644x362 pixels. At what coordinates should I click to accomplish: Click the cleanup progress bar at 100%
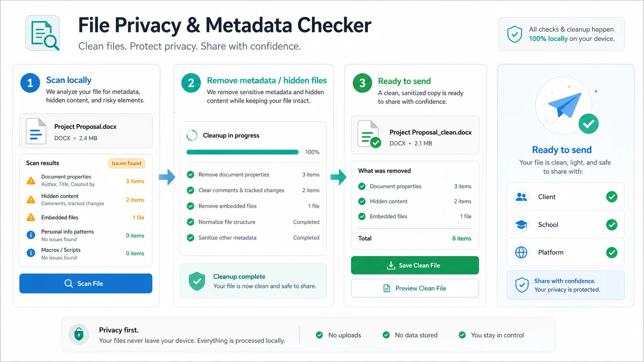(242, 152)
